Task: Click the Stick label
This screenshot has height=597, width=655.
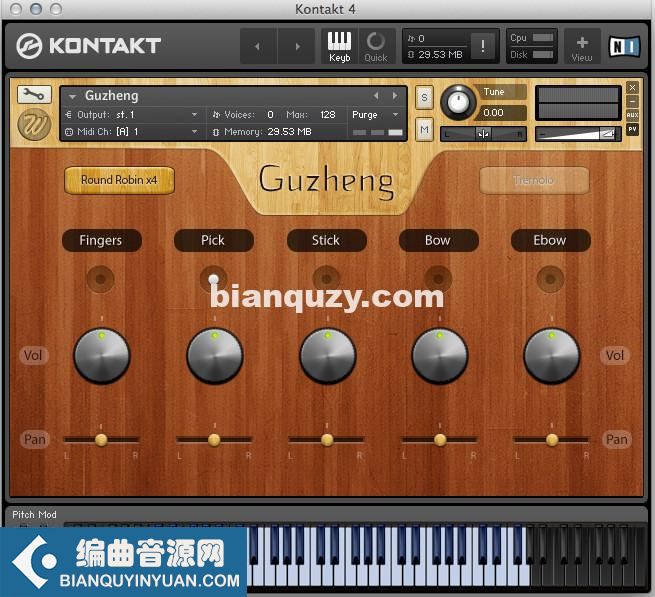Action: point(326,240)
